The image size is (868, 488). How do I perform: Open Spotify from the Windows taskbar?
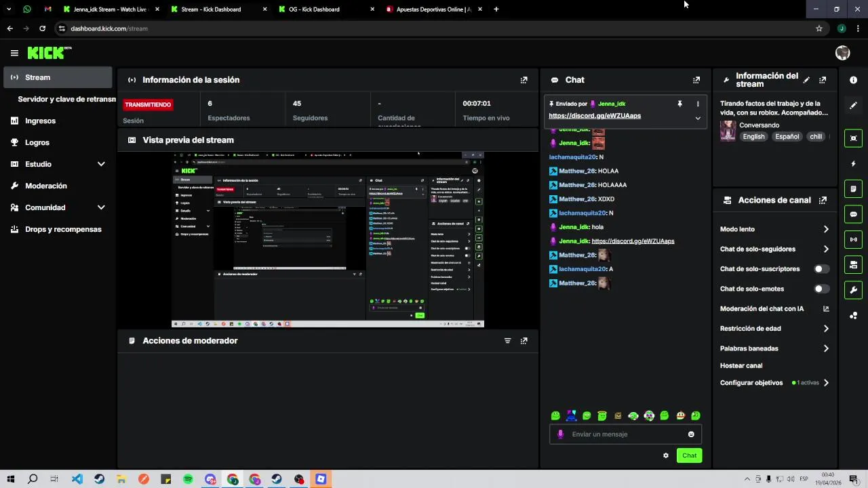tap(188, 479)
